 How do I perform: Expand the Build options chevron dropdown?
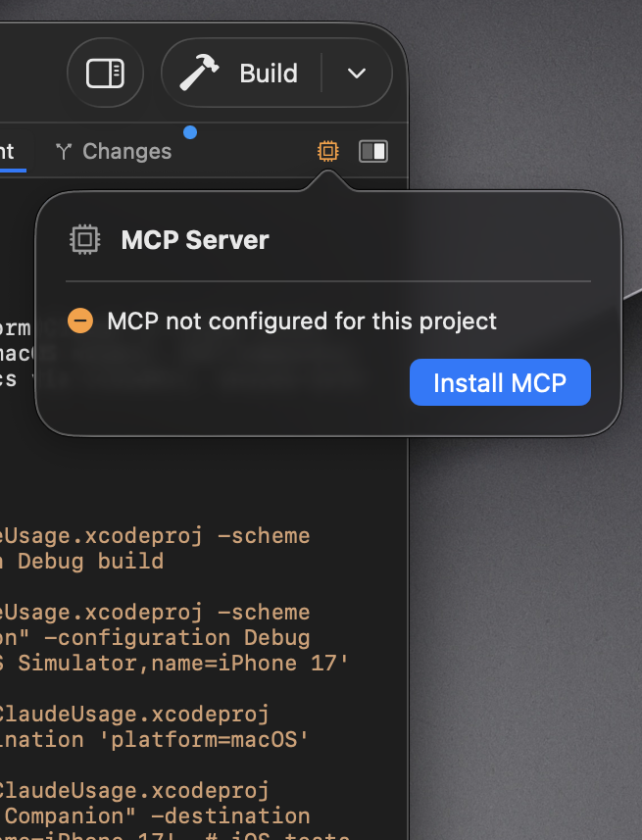pos(356,73)
